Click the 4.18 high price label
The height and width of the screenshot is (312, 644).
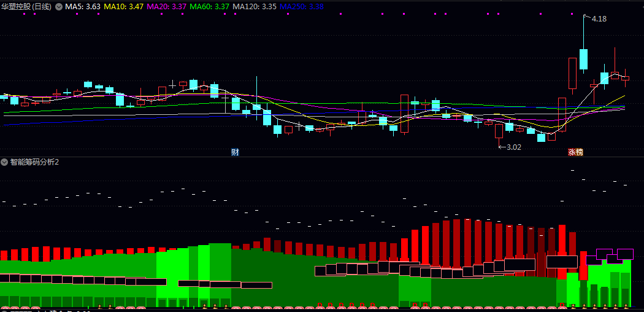(x=599, y=19)
